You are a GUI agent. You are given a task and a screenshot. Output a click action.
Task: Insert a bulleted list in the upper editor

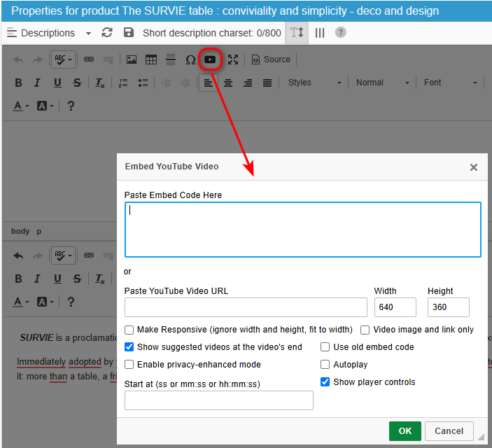[x=143, y=83]
